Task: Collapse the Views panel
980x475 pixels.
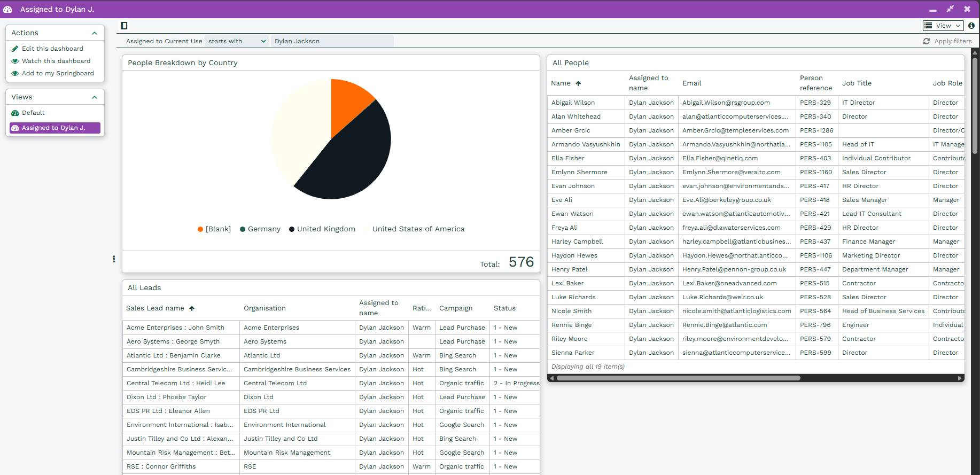Action: pyautogui.click(x=95, y=97)
